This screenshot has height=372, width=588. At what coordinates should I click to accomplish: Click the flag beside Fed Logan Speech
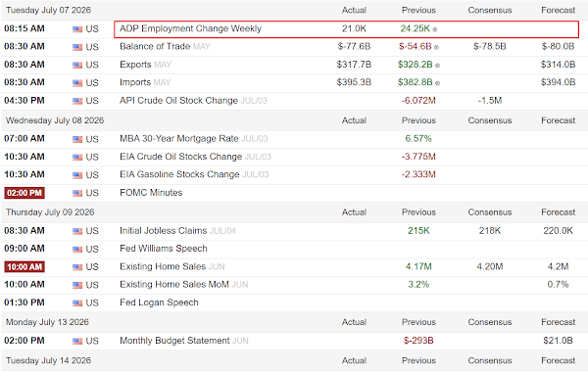[x=77, y=303]
